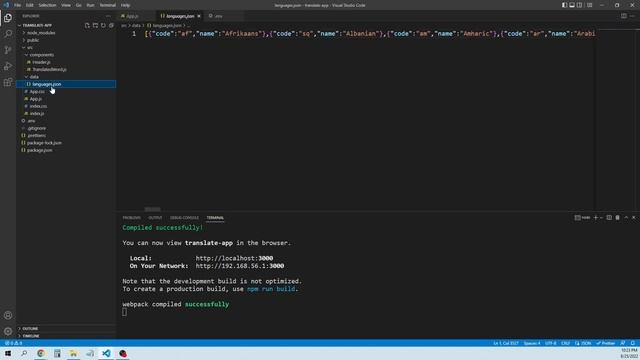
Task: Open the Search view in activity bar
Action: (8, 34)
